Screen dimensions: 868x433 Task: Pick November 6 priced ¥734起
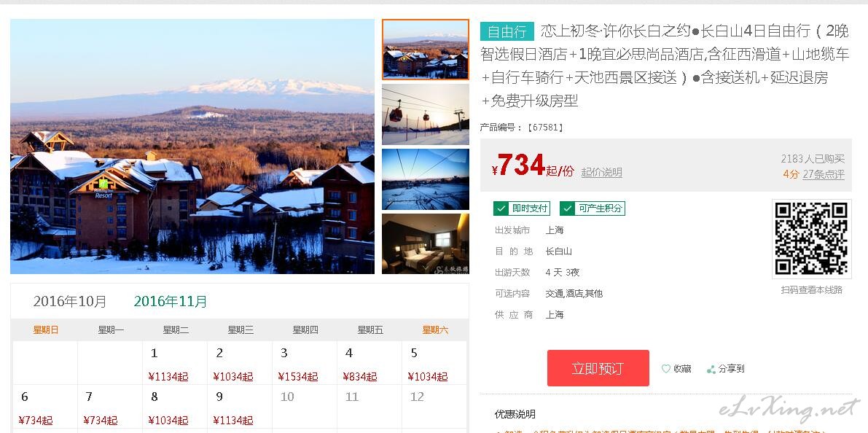coord(45,407)
